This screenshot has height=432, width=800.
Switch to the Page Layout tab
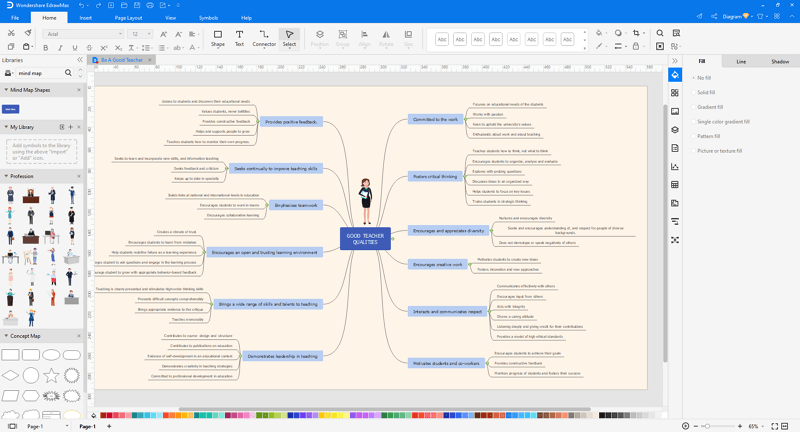click(128, 18)
